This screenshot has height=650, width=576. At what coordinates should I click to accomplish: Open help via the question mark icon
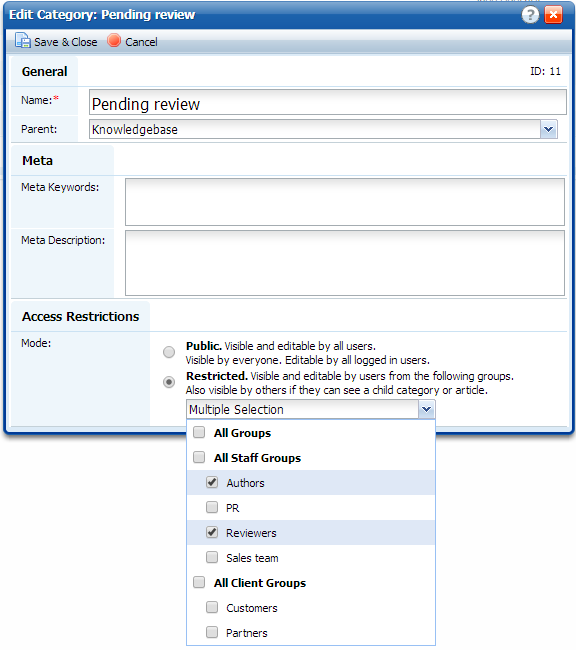[x=530, y=15]
